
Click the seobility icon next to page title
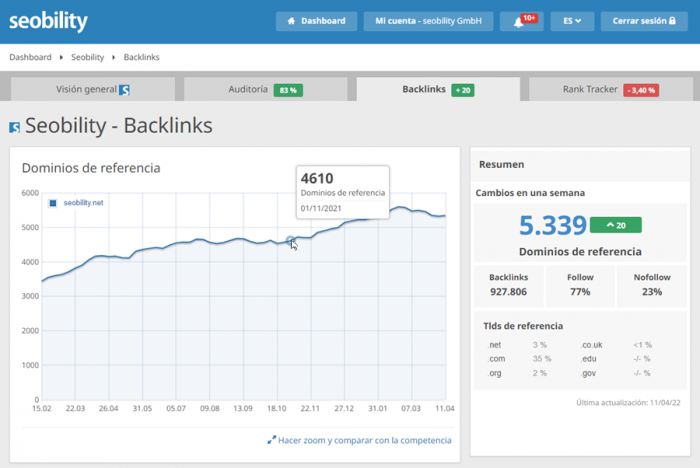pos(15,127)
